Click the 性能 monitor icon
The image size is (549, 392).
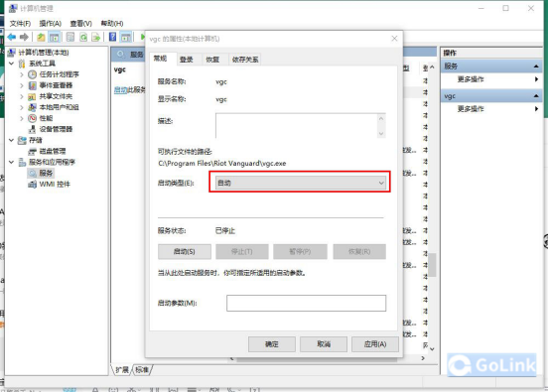pos(32,118)
